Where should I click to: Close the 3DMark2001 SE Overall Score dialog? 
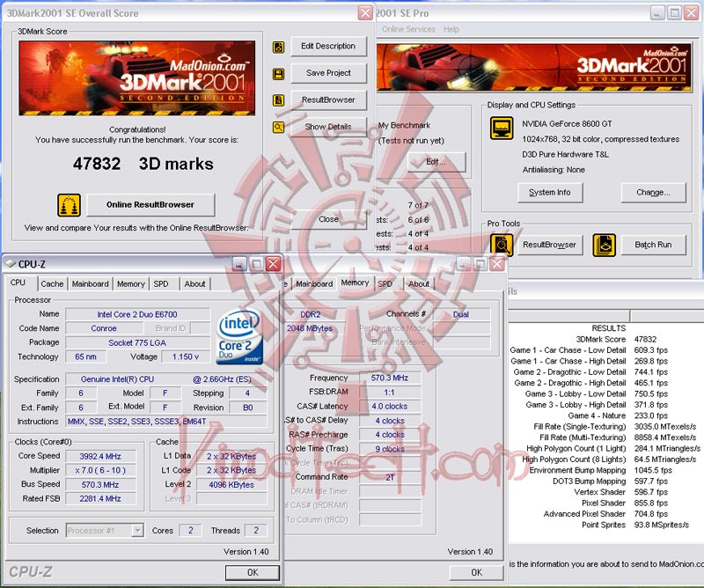365,13
